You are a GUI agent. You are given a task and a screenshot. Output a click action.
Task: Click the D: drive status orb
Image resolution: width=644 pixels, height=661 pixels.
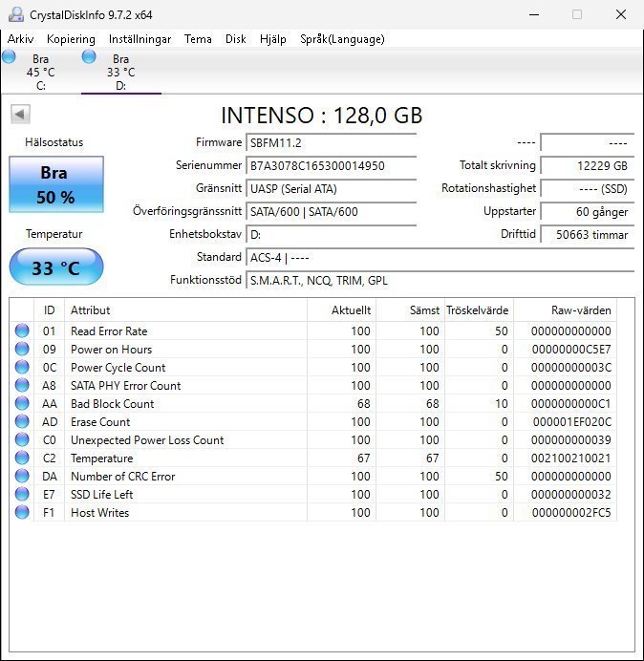click(x=89, y=57)
